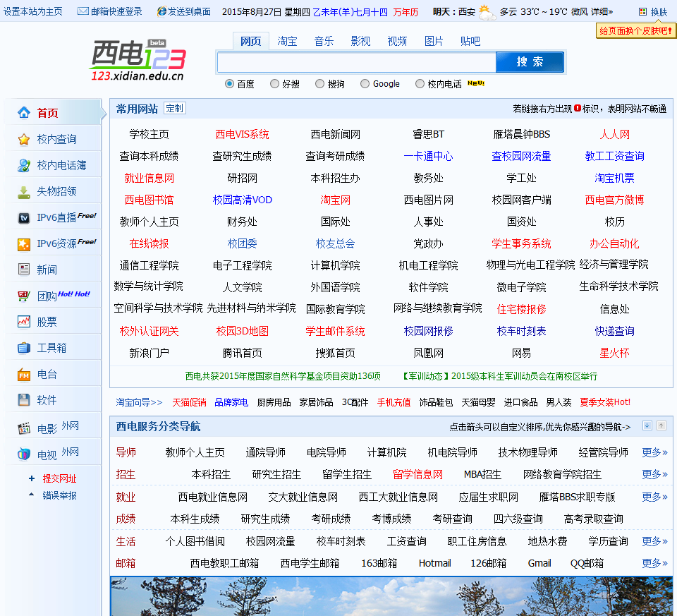Click the plus icon beside 提交网址
Image resolution: width=677 pixels, height=616 pixels.
point(32,478)
